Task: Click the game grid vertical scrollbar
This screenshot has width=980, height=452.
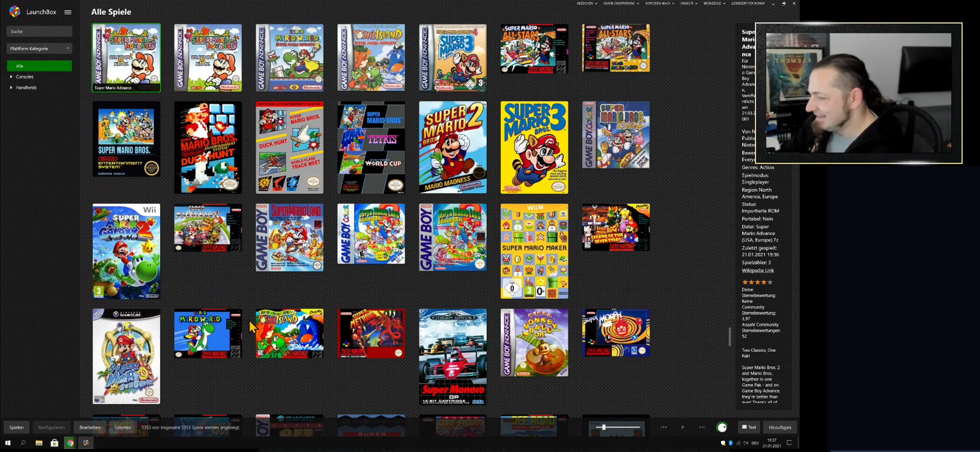Action: point(729,337)
